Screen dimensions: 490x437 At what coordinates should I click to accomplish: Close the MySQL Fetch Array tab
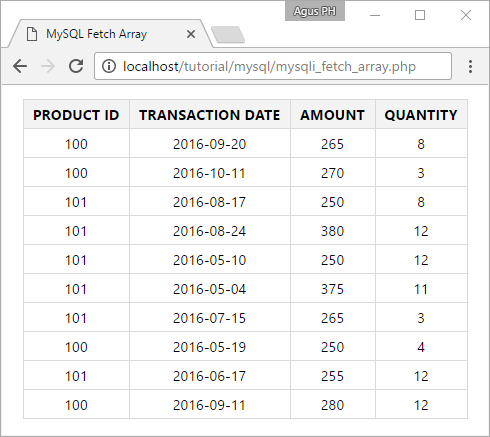coord(191,34)
